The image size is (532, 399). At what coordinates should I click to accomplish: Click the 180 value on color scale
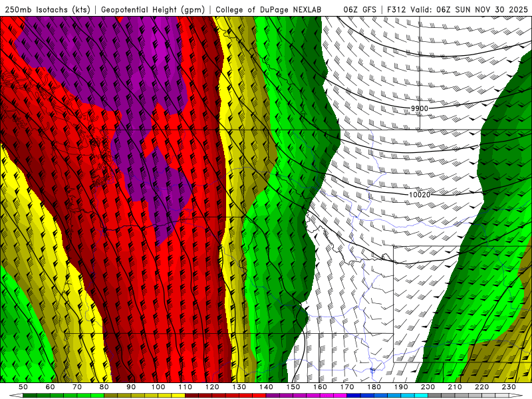click(374, 387)
